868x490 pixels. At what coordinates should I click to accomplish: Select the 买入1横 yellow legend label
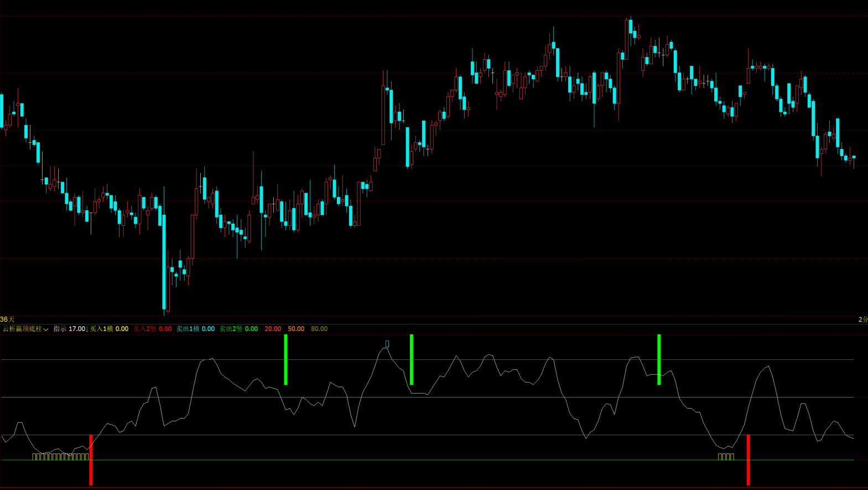[x=109, y=329]
